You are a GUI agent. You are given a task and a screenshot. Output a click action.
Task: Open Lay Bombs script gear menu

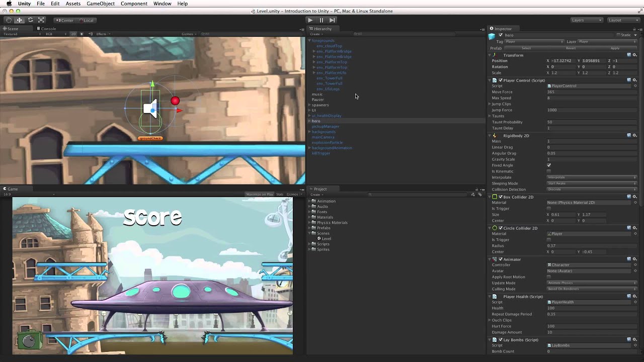pyautogui.click(x=635, y=339)
